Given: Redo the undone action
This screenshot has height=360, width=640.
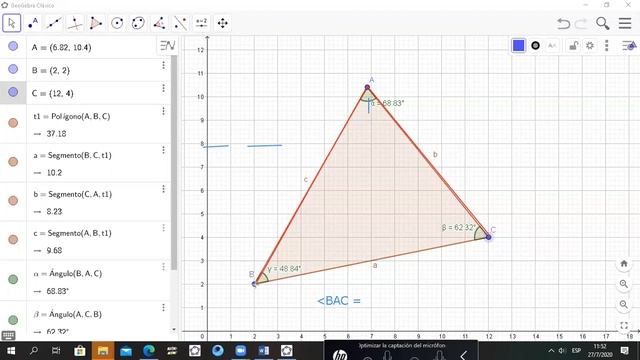Looking at the screenshot, I should tap(581, 23).
